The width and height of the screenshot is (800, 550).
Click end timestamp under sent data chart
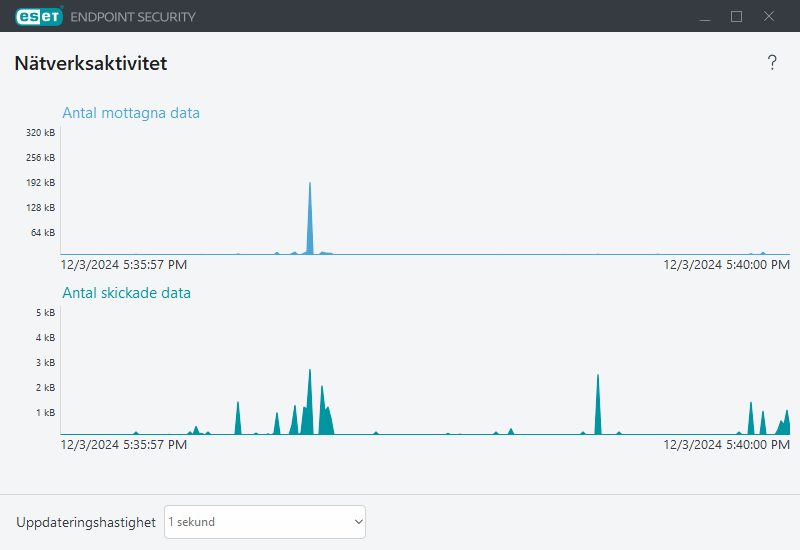727,445
